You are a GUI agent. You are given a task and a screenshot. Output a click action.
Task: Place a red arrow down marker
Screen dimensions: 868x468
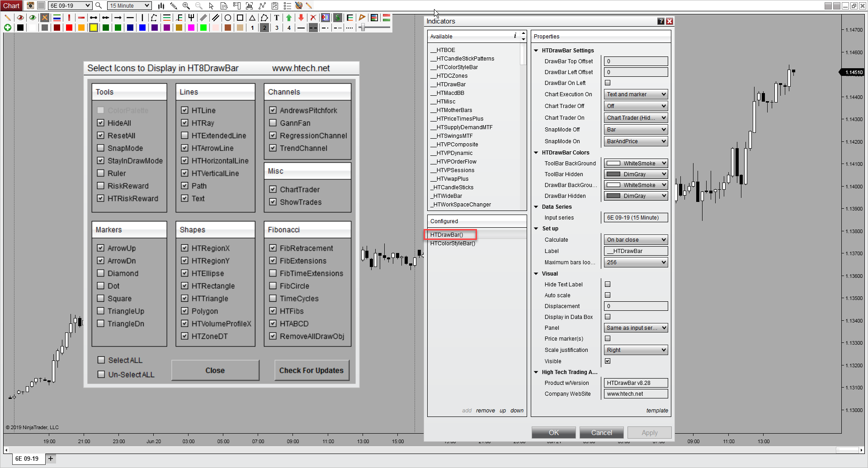[x=301, y=18]
